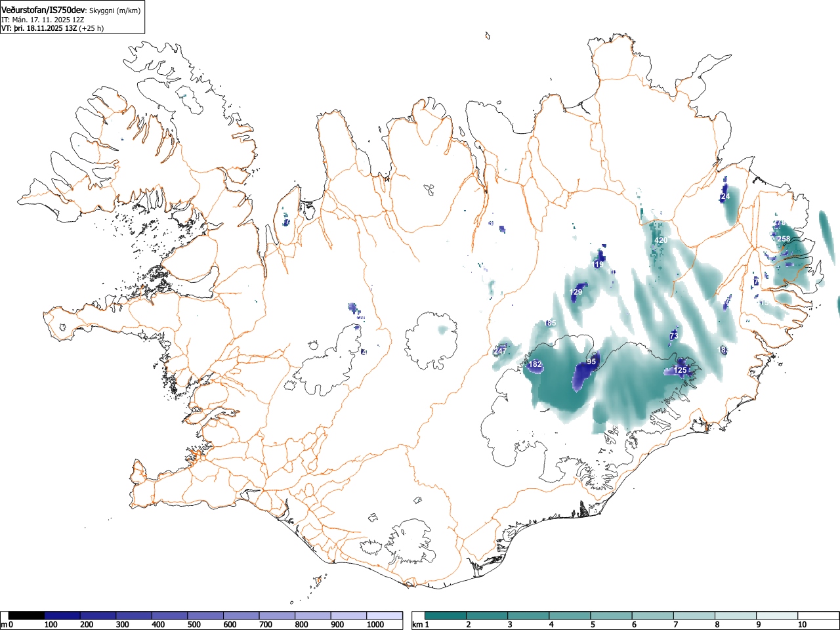Click the '19' visibility value on the map

[598, 264]
